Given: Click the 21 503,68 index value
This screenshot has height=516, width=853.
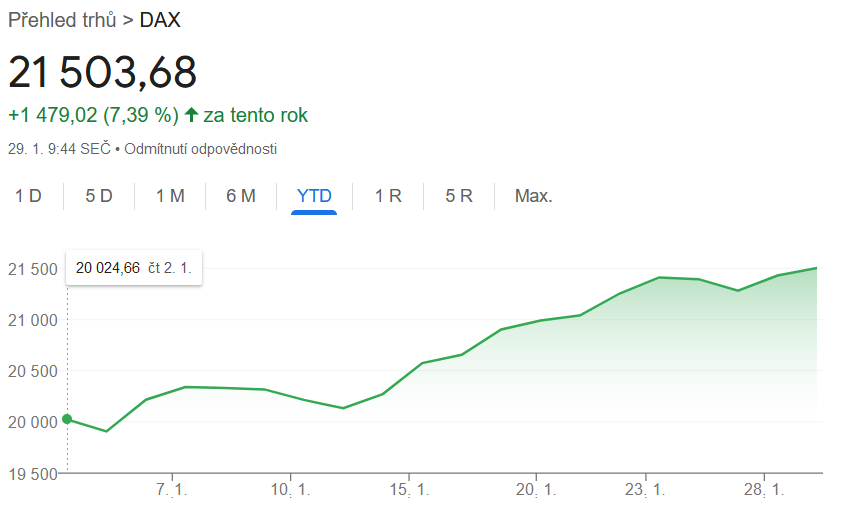Looking at the screenshot, I should 103,72.
